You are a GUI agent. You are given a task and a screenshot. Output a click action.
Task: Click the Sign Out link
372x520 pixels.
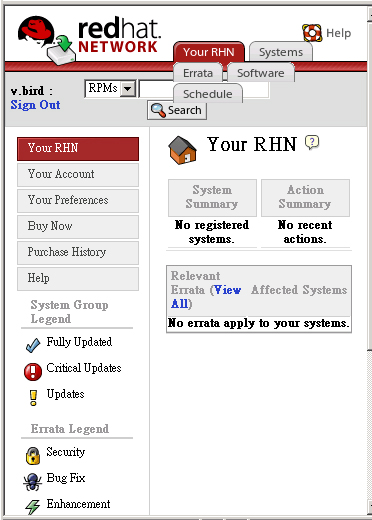[x=35, y=105]
